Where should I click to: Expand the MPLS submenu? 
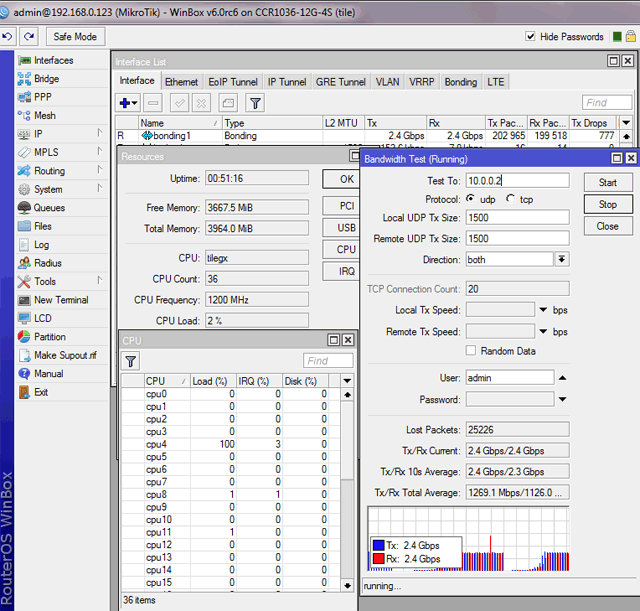(100, 151)
